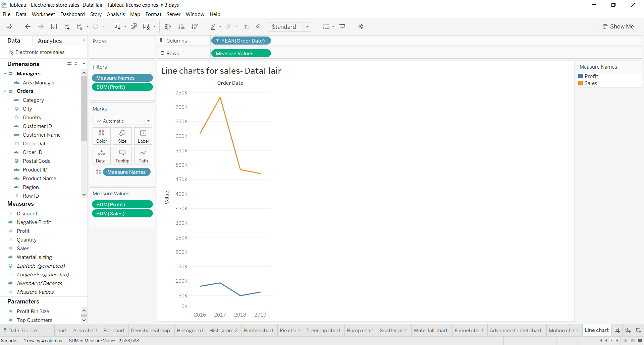Click the Label card in Marks
Viewport: 644px width, 345px height.
tap(143, 136)
